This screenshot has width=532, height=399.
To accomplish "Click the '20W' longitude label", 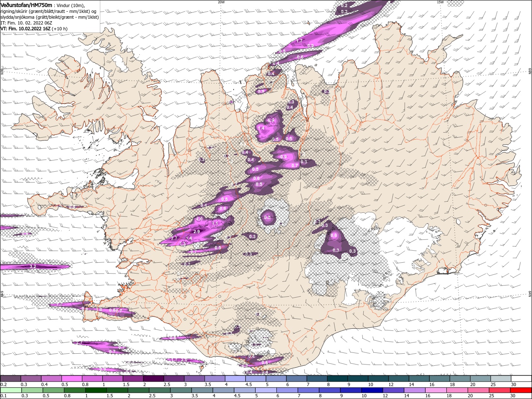I will [x=221, y=2].
